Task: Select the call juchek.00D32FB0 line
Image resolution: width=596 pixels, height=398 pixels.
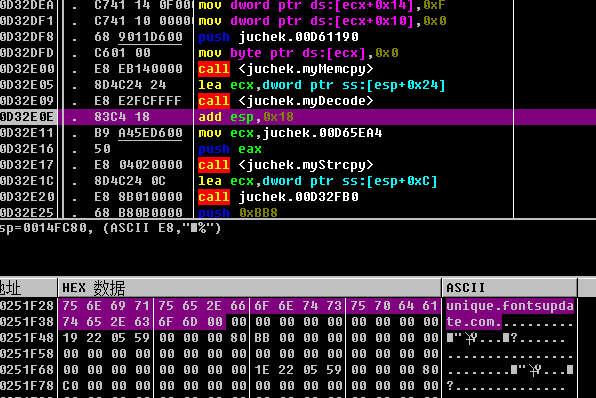Action: (278, 197)
